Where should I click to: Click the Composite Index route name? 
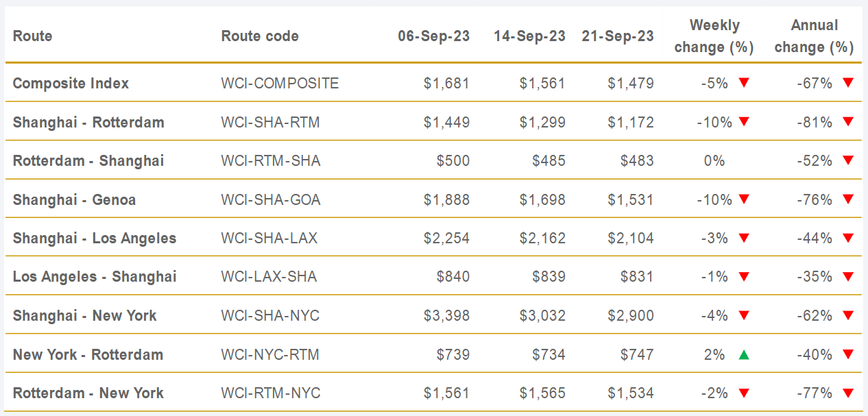coord(71,83)
